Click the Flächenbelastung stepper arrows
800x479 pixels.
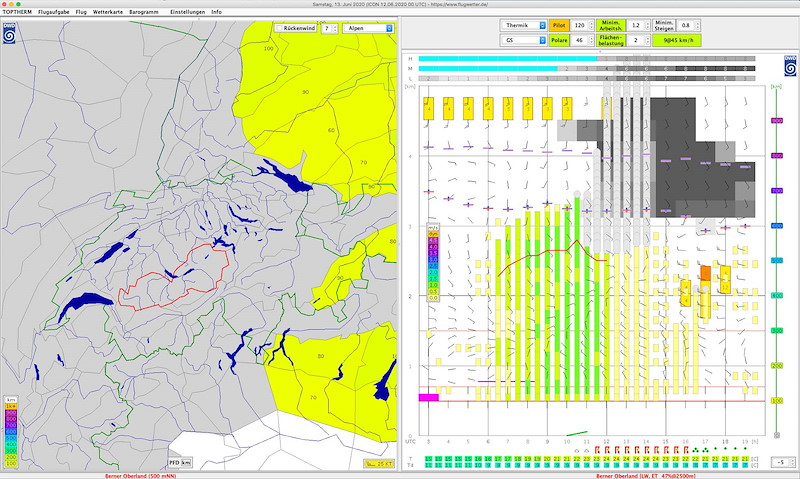point(647,40)
